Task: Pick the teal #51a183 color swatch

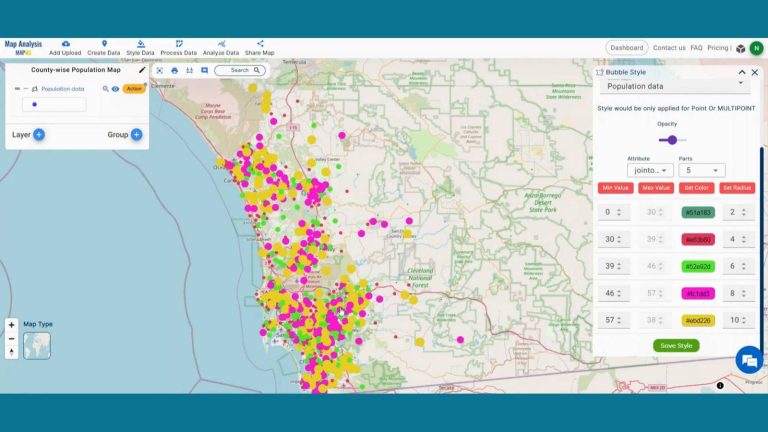Action: (698, 212)
